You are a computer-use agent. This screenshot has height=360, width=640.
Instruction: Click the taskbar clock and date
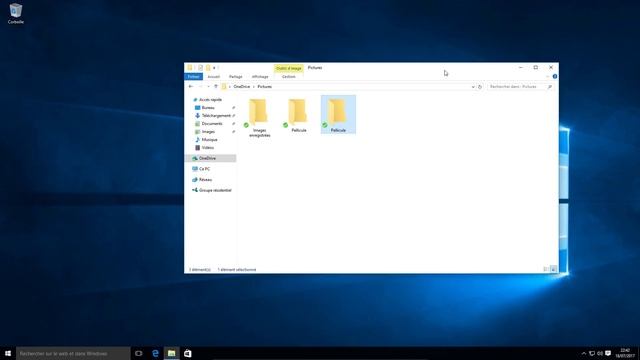[x=625, y=353]
